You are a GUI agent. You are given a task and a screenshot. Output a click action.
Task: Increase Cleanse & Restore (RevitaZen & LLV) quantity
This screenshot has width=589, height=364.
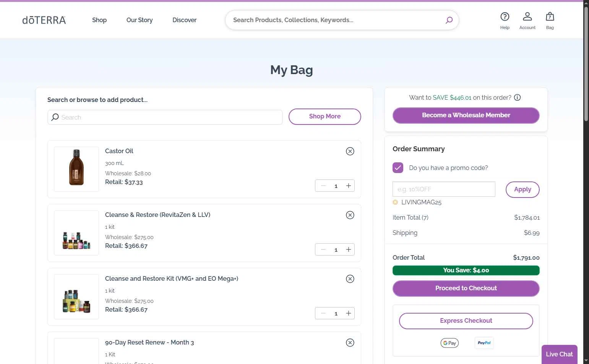click(349, 249)
